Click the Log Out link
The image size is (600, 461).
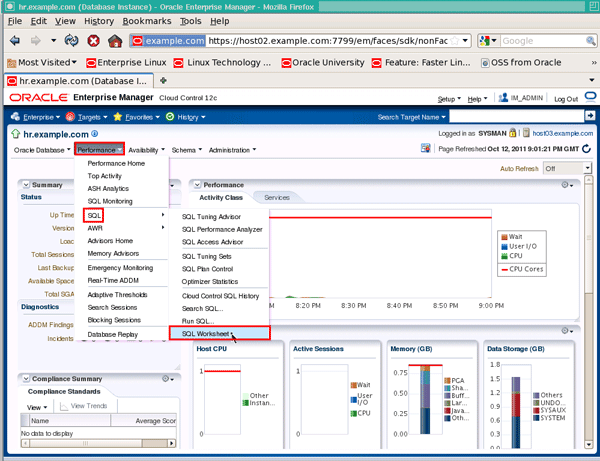(566, 99)
